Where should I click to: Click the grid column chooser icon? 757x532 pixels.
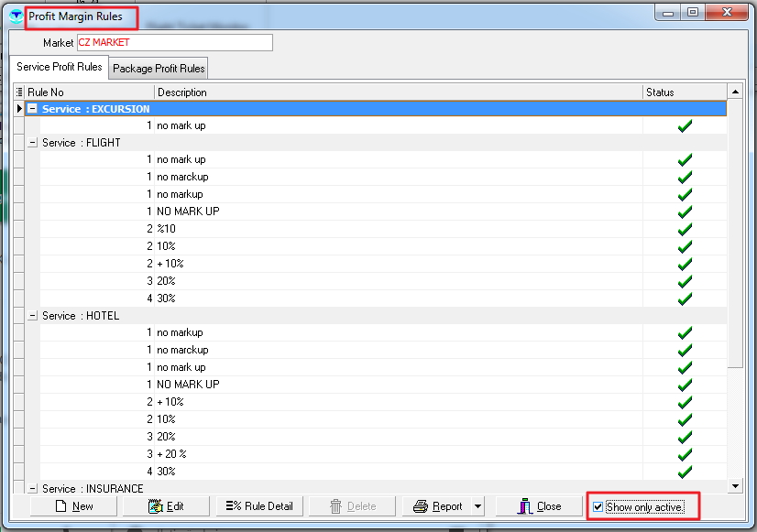click(19, 92)
